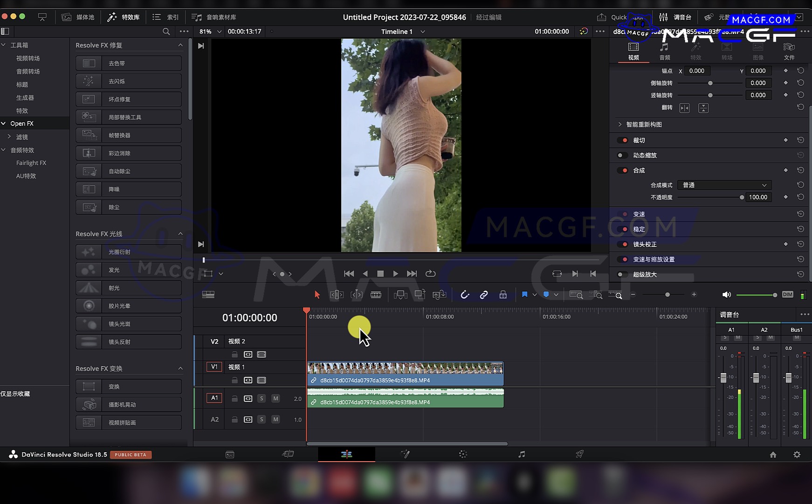This screenshot has height=504, width=812.
Task: Open the Fairlight music note page
Action: coord(522,455)
